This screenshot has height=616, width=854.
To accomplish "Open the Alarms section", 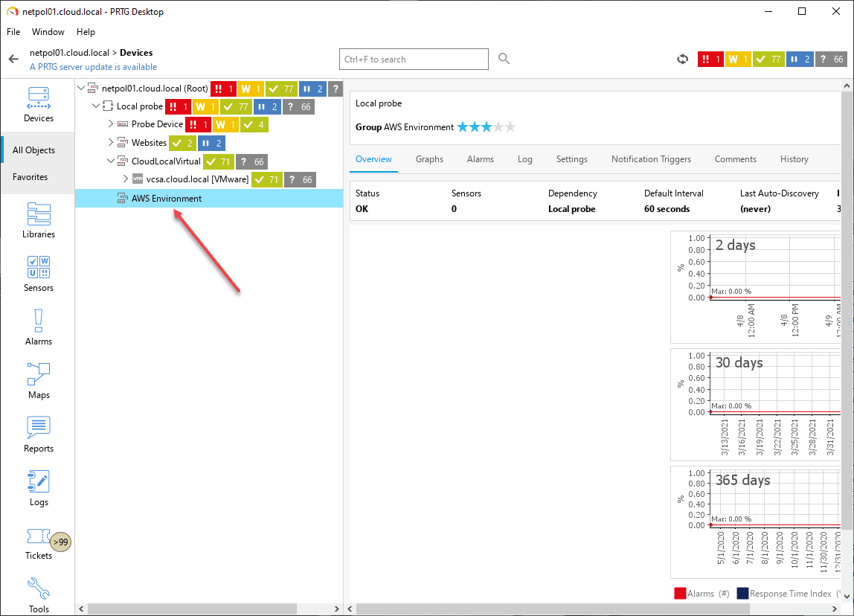I will tap(38, 327).
